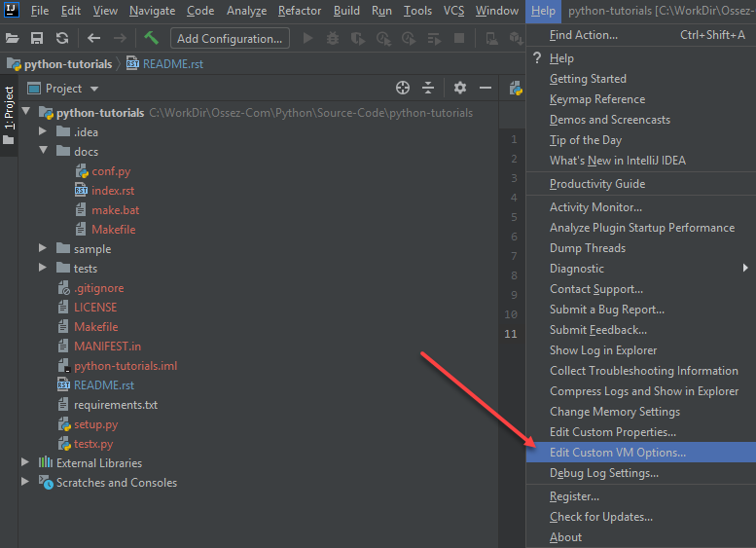Select Change Memory Settings menu item
Viewport: 756px width, 548px height.
(641, 412)
